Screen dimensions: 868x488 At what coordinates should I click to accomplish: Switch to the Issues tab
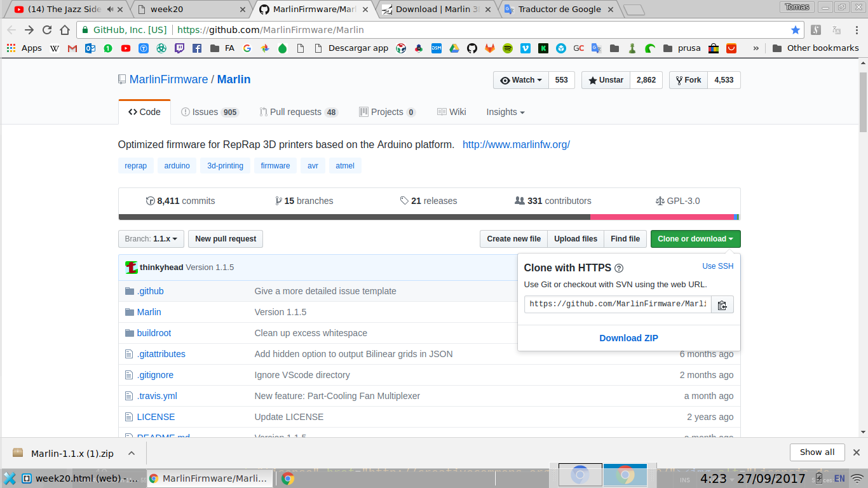[210, 112]
